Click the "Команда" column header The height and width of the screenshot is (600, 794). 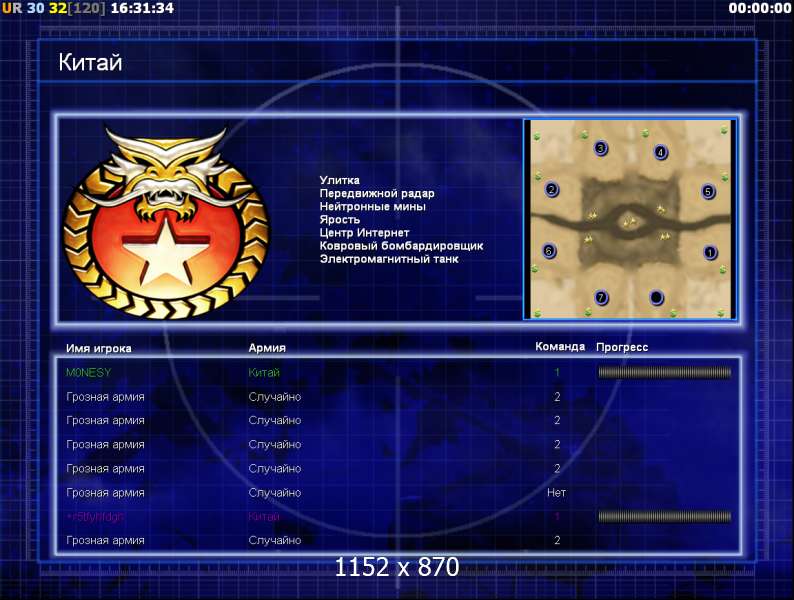coord(560,347)
